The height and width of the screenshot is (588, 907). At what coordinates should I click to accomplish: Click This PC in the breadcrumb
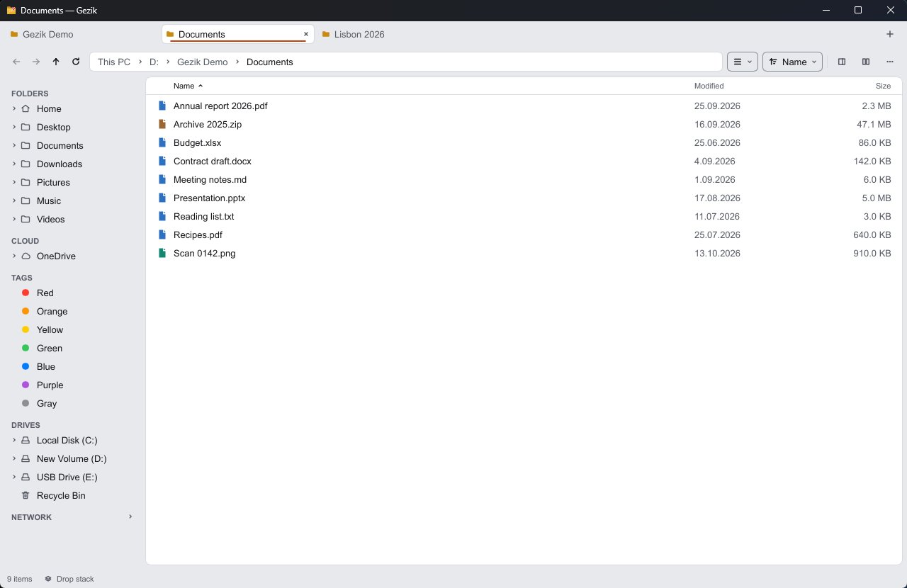(x=114, y=62)
